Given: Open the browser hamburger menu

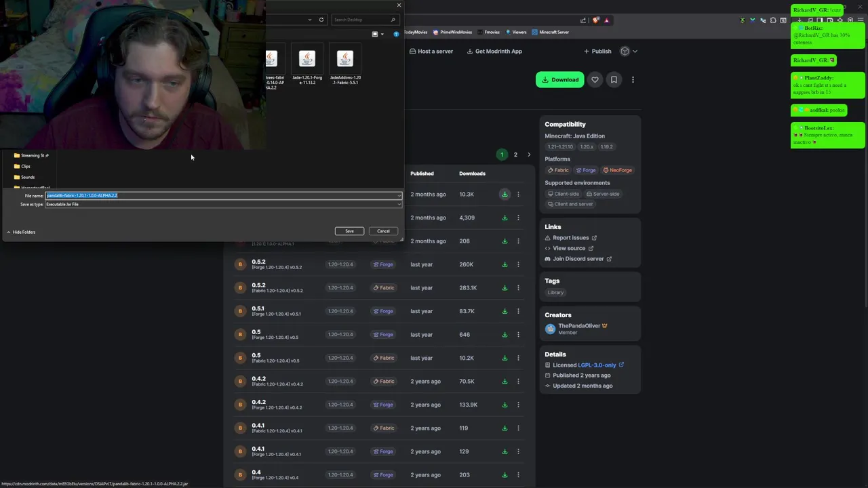Looking at the screenshot, I should click(x=859, y=20).
